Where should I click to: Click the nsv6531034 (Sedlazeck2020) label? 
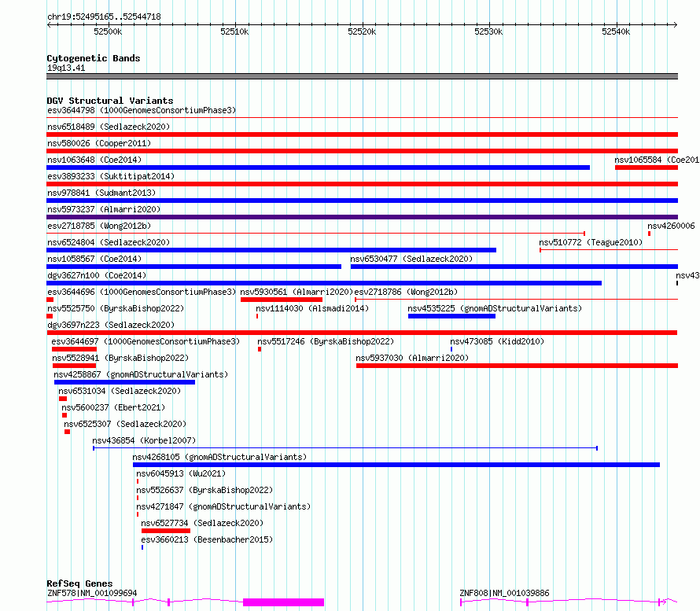pyautogui.click(x=120, y=391)
